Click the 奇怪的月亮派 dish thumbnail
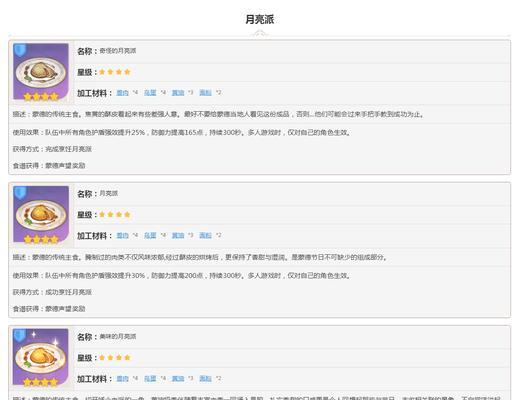 coord(41,72)
